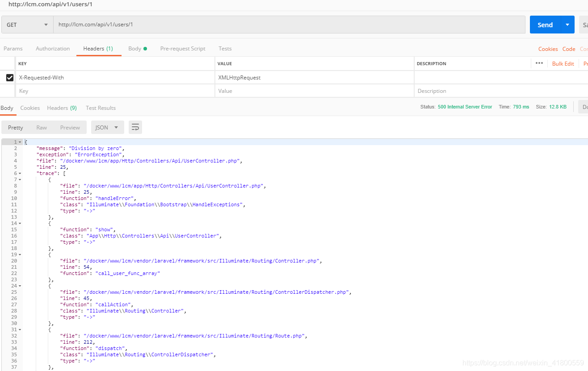Select the response Body tab
The width and height of the screenshot is (588, 371).
[7, 108]
